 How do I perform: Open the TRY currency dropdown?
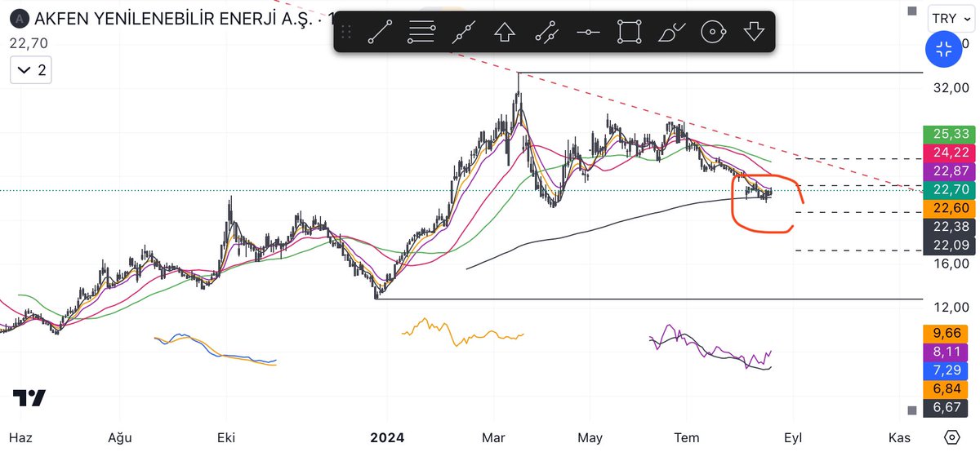(952, 18)
